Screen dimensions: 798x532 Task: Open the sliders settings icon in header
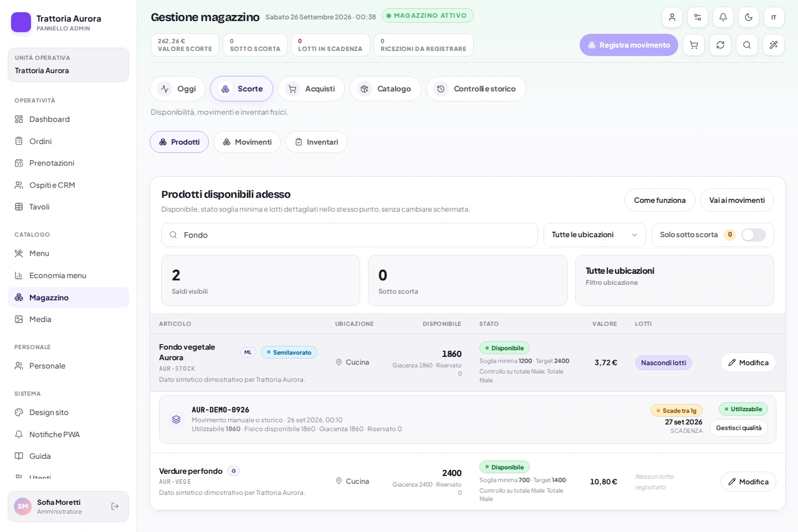(698, 17)
